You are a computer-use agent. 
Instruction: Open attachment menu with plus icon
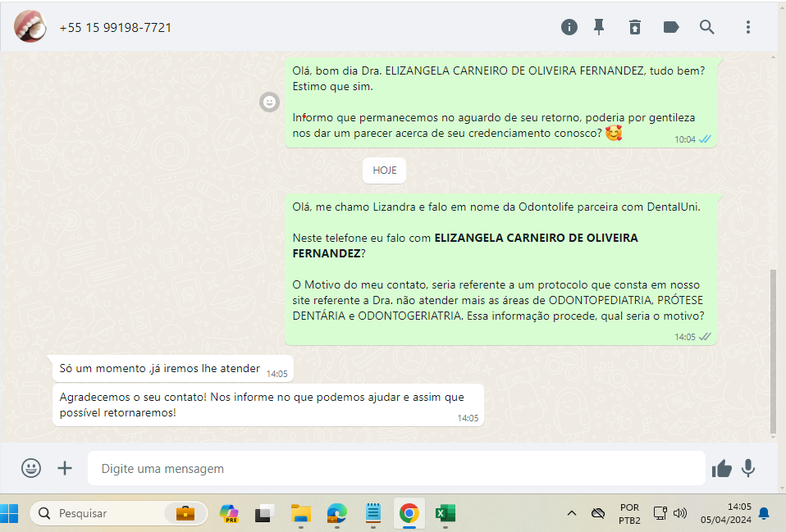point(65,468)
